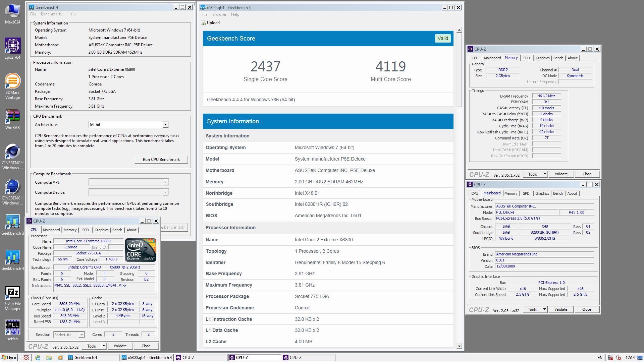This screenshot has height=362, width=644.
Task: Click the 4119 Multi-Core Score
Action: [390, 66]
